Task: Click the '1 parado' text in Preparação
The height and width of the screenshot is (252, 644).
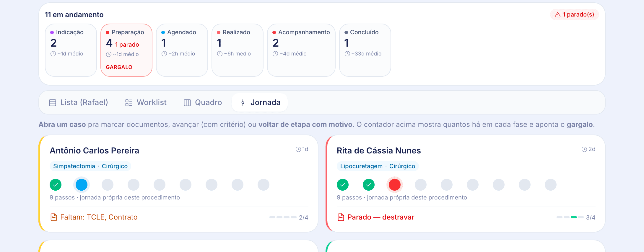Action: tap(127, 45)
